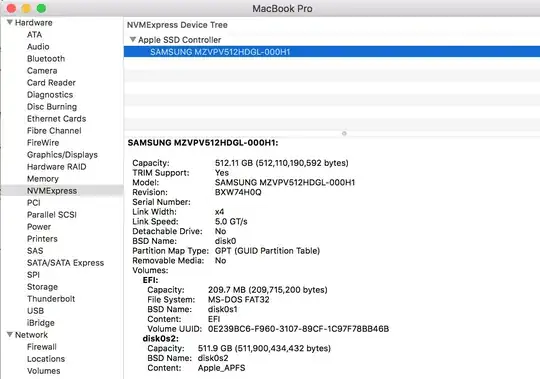Screen dimensions: 540x379
Task: Show Graphics/Displays information
Action: coord(62,155)
